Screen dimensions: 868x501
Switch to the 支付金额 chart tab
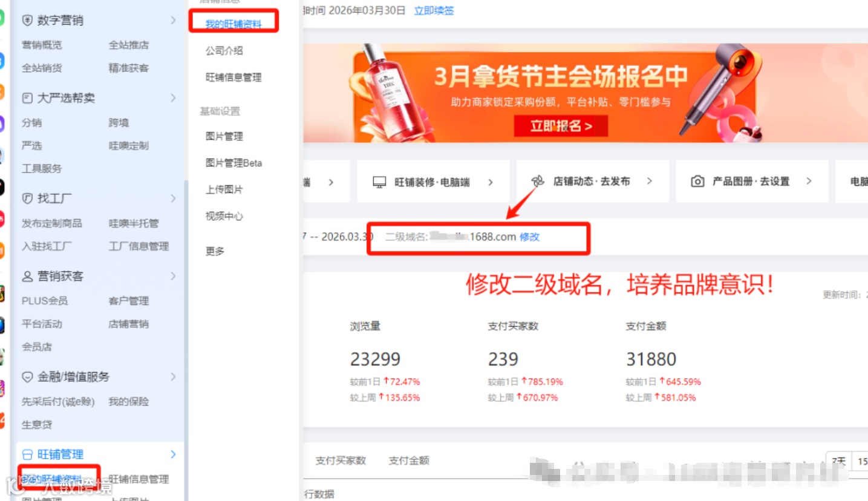[x=409, y=460]
